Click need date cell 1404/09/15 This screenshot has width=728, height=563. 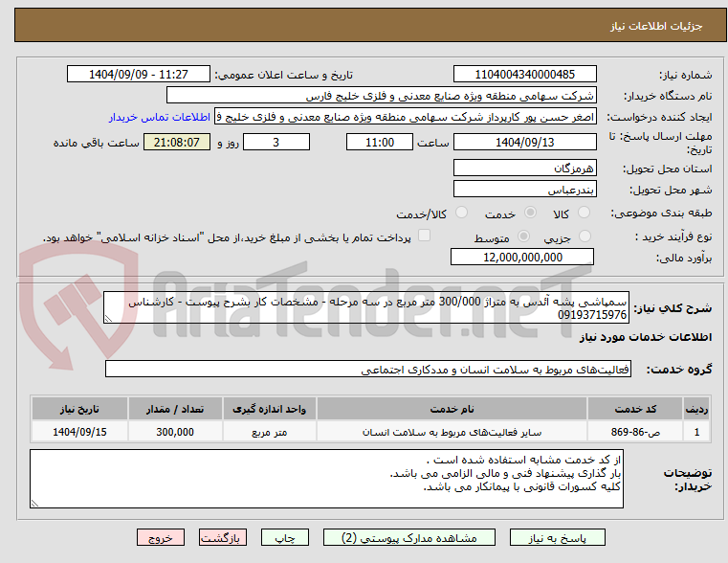tap(79, 432)
